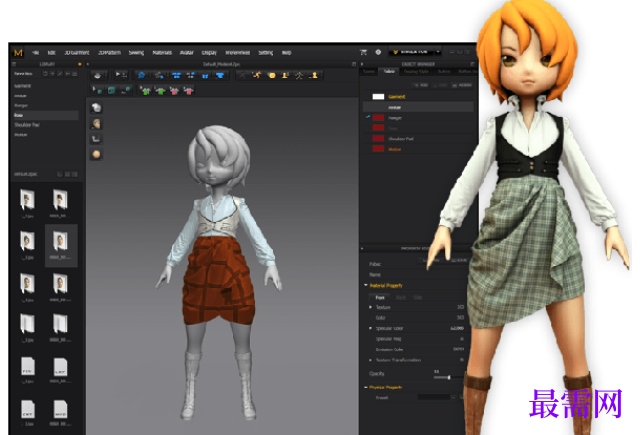Collapse the Material Property section

[x=365, y=285]
